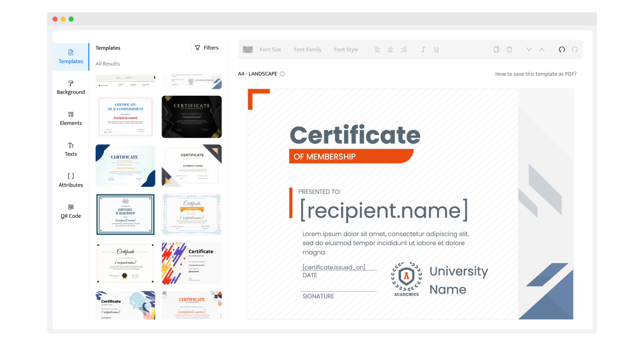The height and width of the screenshot is (346, 644).
Task: Click the green maximize window dot
Action: pos(71,19)
